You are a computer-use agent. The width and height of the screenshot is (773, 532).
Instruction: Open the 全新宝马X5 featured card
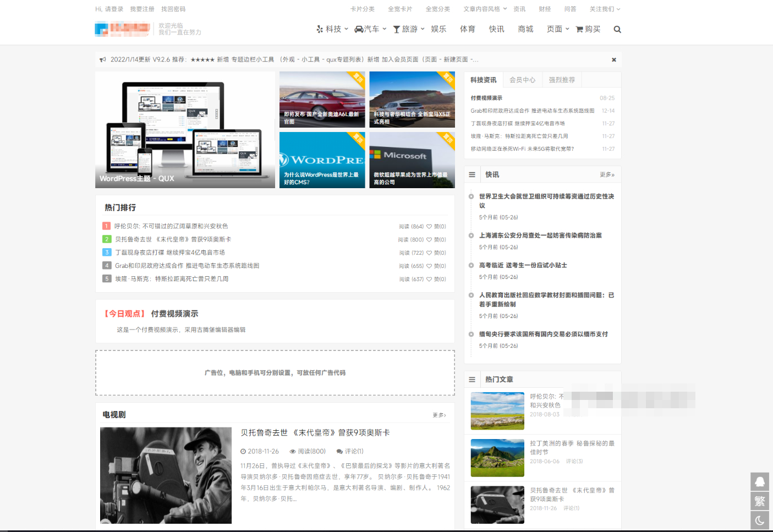[x=412, y=100]
